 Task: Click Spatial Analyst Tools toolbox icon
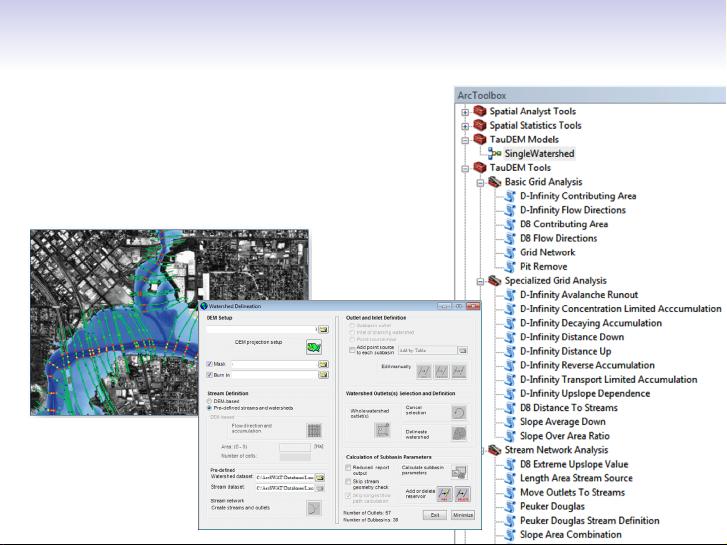coord(479,111)
